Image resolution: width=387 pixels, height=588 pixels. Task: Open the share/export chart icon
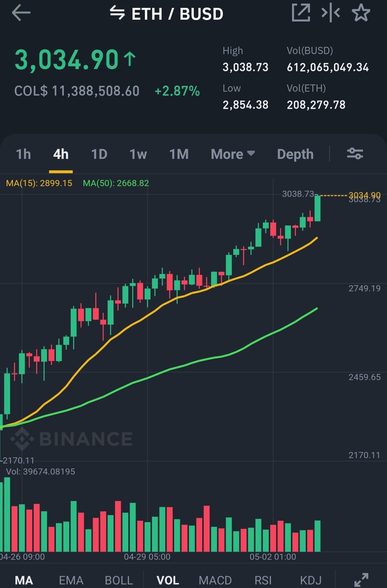click(x=301, y=13)
